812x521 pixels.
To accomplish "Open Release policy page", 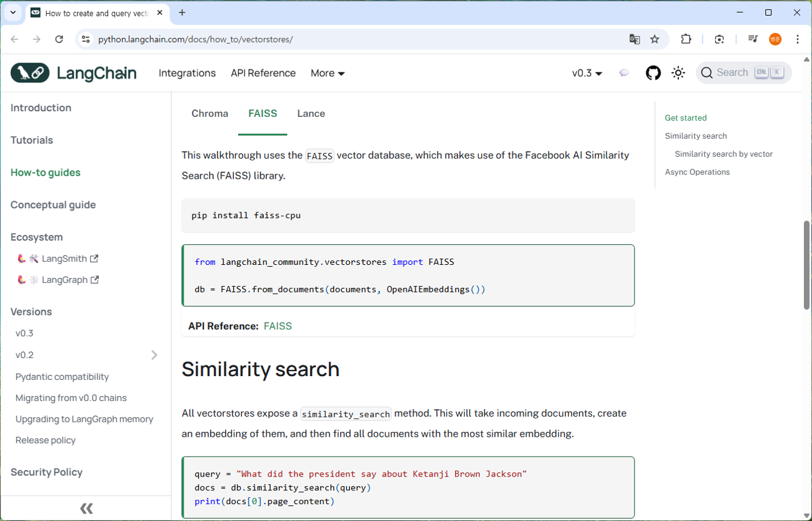I will 46,440.
